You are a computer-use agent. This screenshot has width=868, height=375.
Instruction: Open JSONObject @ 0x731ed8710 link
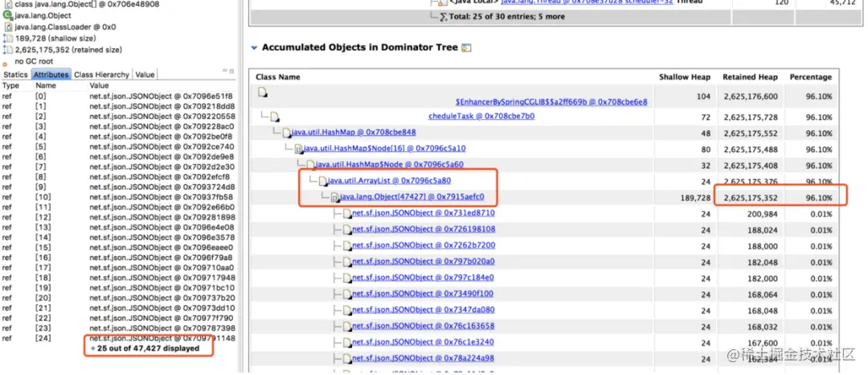pos(424,212)
